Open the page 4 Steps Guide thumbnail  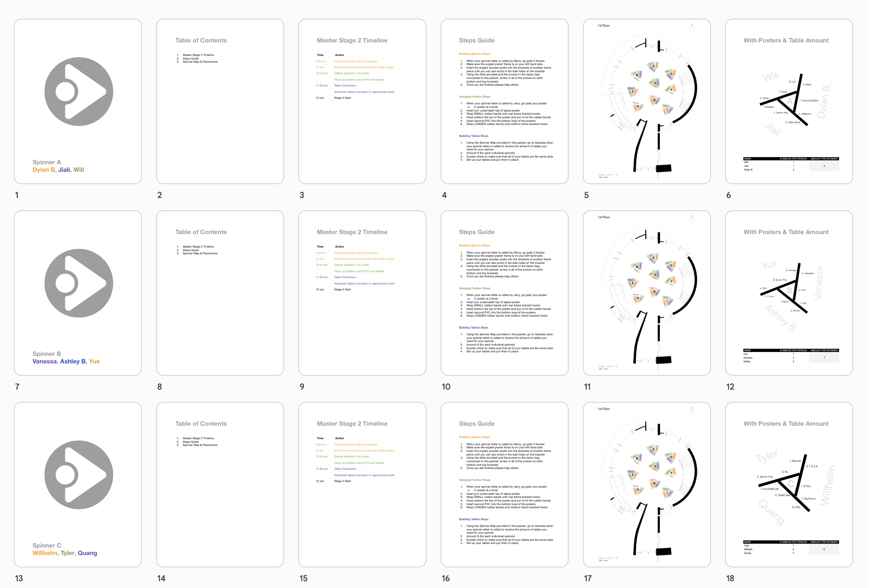tap(504, 101)
